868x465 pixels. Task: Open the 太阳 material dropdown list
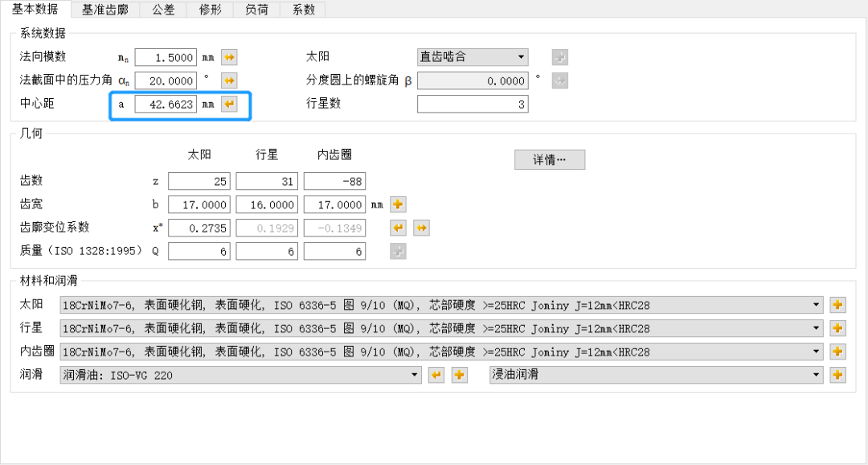coord(815,305)
